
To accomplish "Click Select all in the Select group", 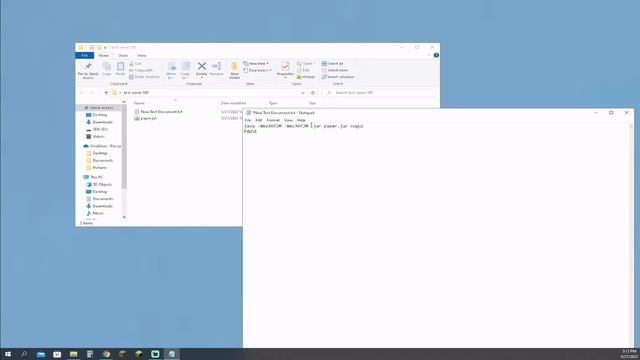I will 332,64.
